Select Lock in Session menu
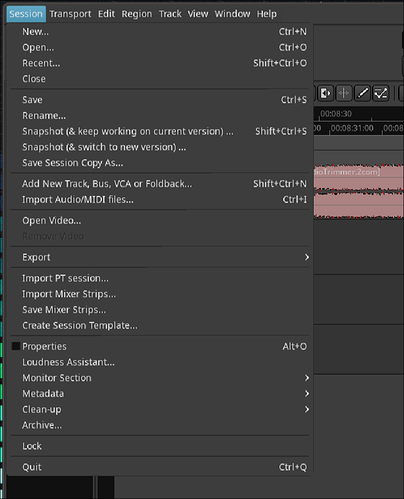Screen dimensions: 404x499 (x=160, y=446)
